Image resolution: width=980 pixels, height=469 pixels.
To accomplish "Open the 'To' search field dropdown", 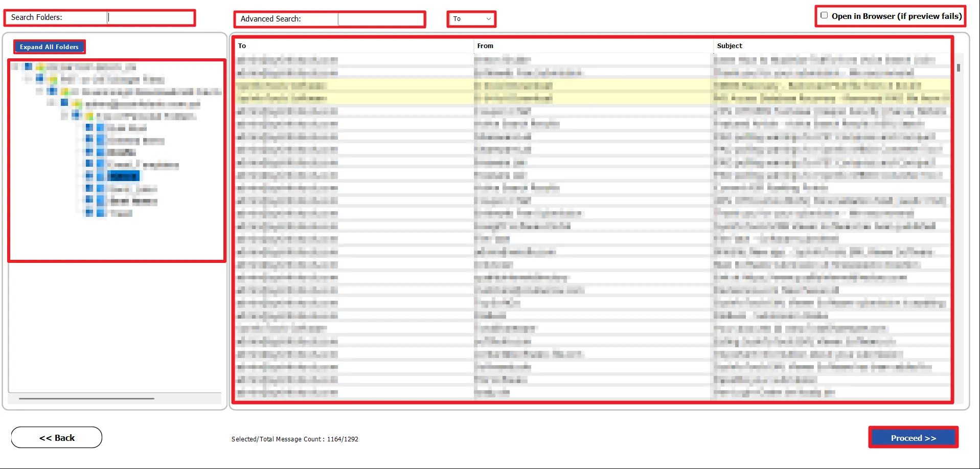I will [x=471, y=19].
